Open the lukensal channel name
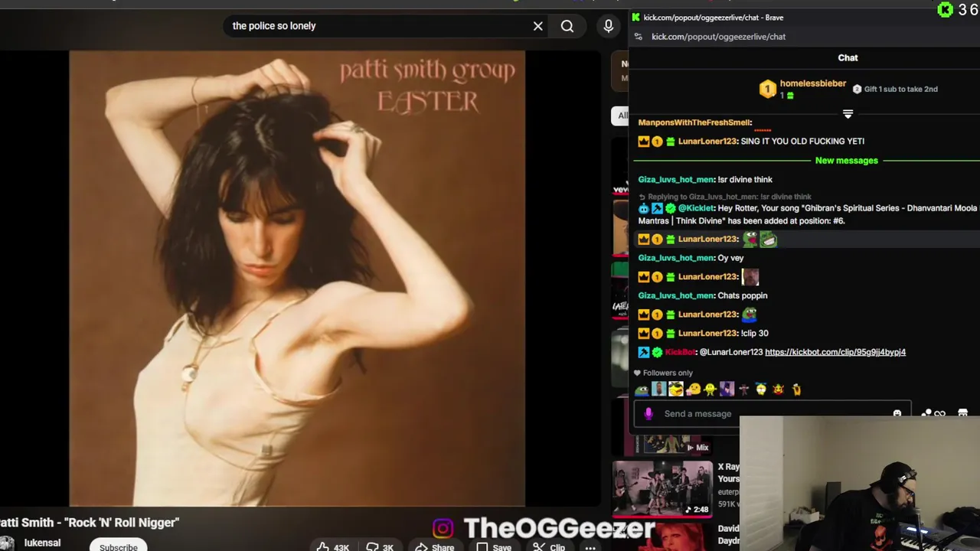This screenshot has width=980, height=551. [42, 543]
